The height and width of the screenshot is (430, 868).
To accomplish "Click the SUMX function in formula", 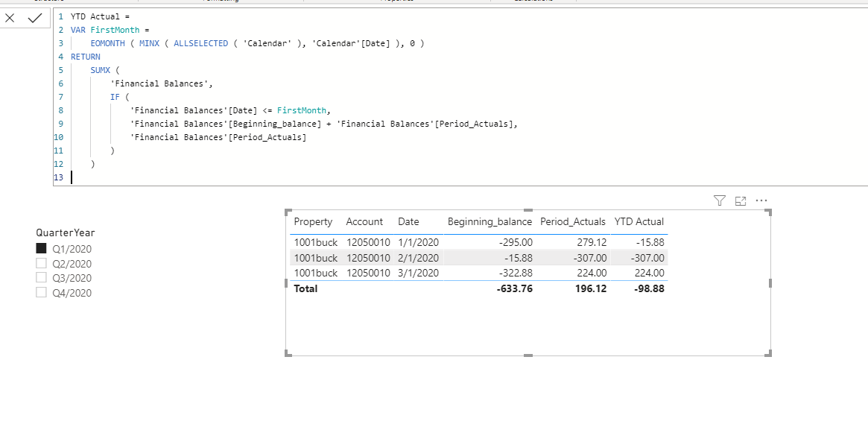I will point(100,70).
